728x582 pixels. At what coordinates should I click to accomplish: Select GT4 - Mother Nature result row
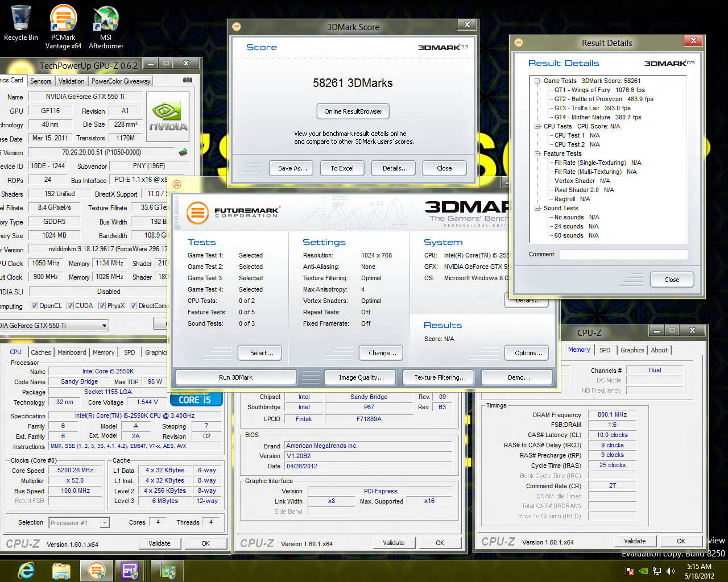click(x=598, y=117)
